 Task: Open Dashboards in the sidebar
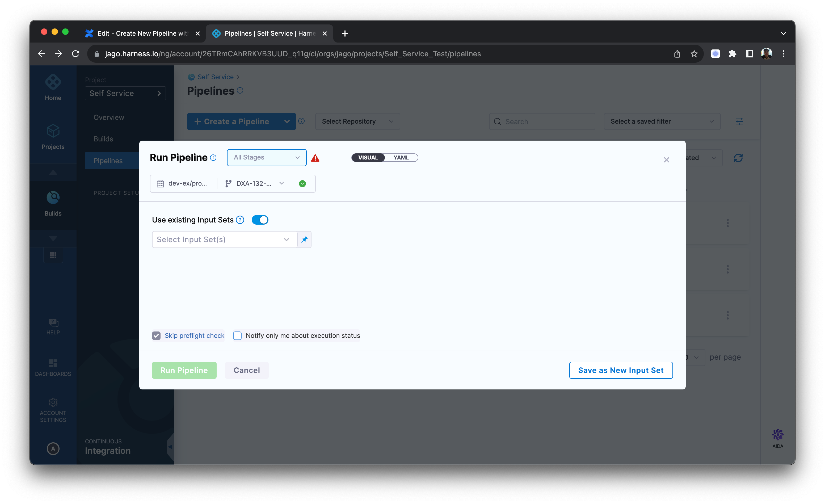point(53,368)
